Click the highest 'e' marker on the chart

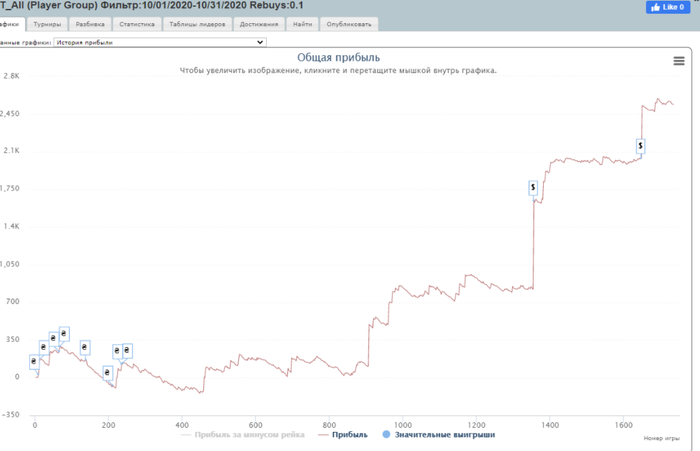coord(64,334)
